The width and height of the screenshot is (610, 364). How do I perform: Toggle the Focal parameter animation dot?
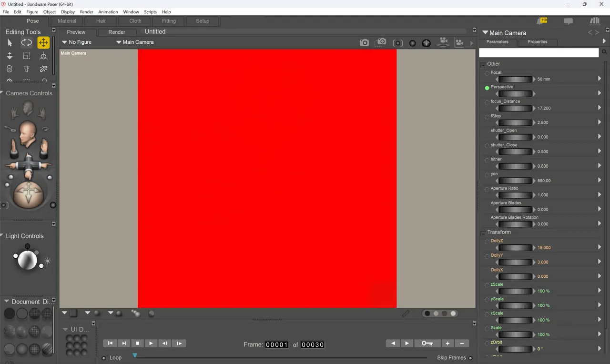(487, 73)
